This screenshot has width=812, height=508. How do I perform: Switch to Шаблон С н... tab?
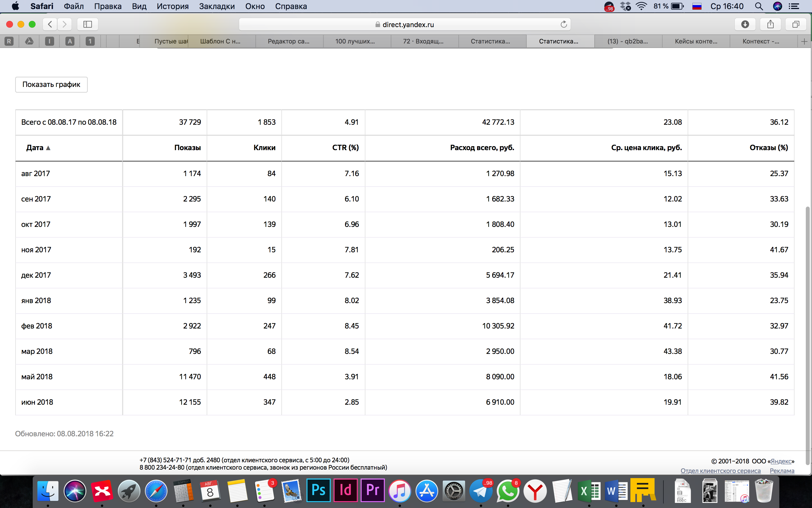pyautogui.click(x=222, y=41)
